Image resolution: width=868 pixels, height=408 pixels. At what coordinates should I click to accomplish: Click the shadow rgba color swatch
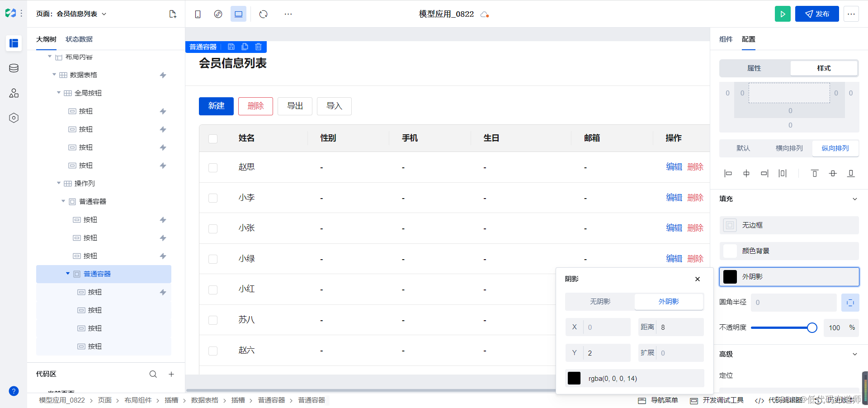[574, 378]
